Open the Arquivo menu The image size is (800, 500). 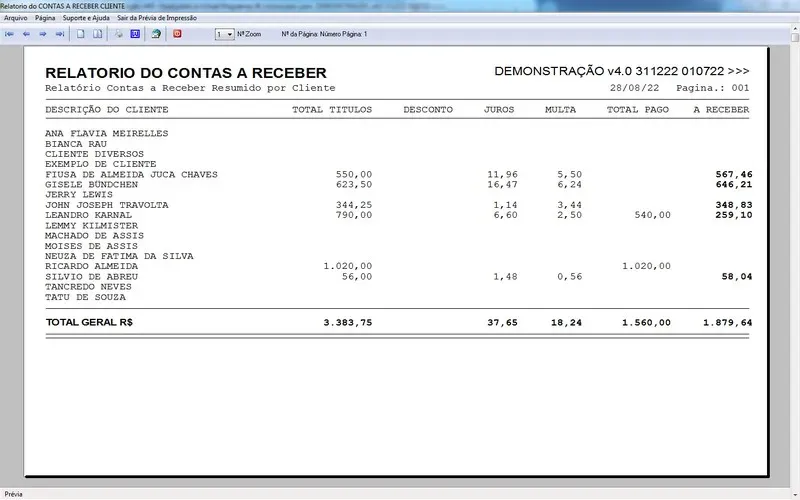tap(16, 18)
